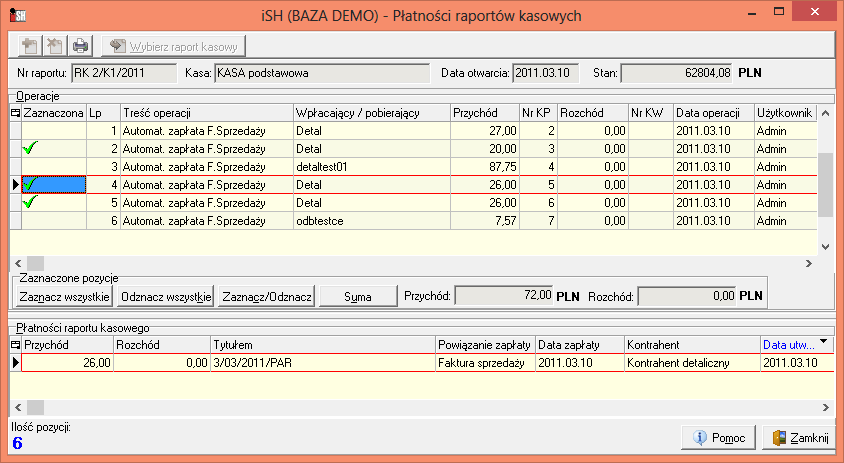Toggle Zaznaczona mark for detaltest01 row

54,167
